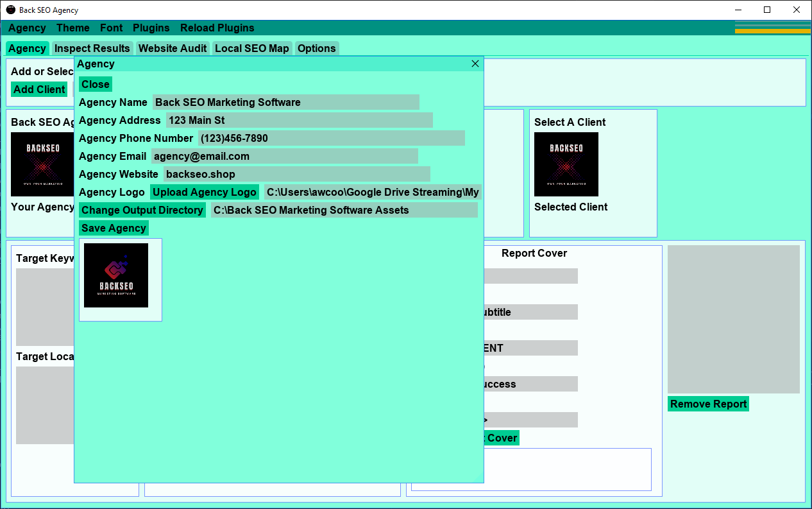The width and height of the screenshot is (812, 509).
Task: Edit the Agency Email field
Action: pos(285,156)
